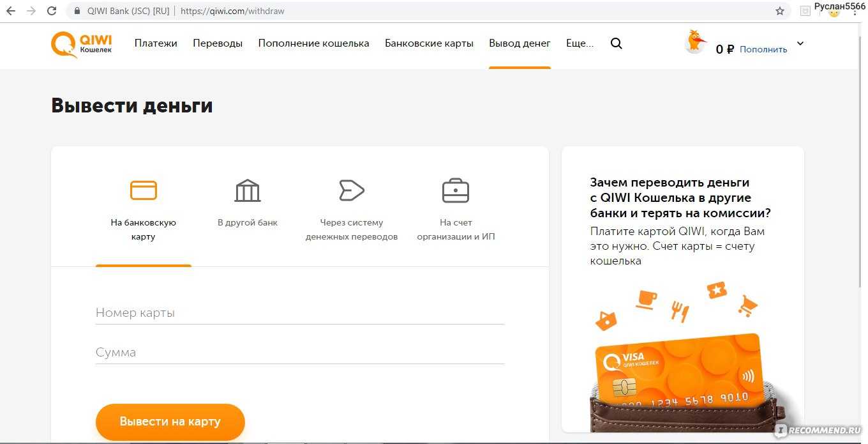Screen dimensions: 868x444
Task: Select the money transfer system icon
Action: (351, 190)
